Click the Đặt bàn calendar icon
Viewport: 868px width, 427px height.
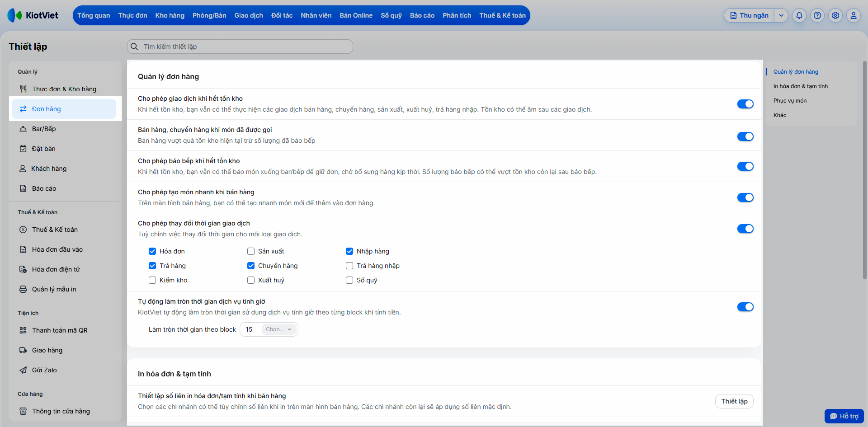point(23,149)
